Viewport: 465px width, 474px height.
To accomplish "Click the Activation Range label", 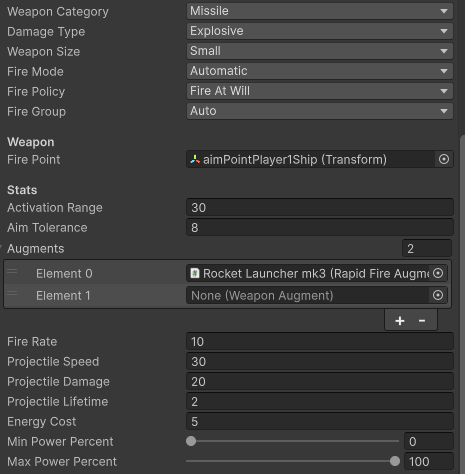I will coord(55,208).
